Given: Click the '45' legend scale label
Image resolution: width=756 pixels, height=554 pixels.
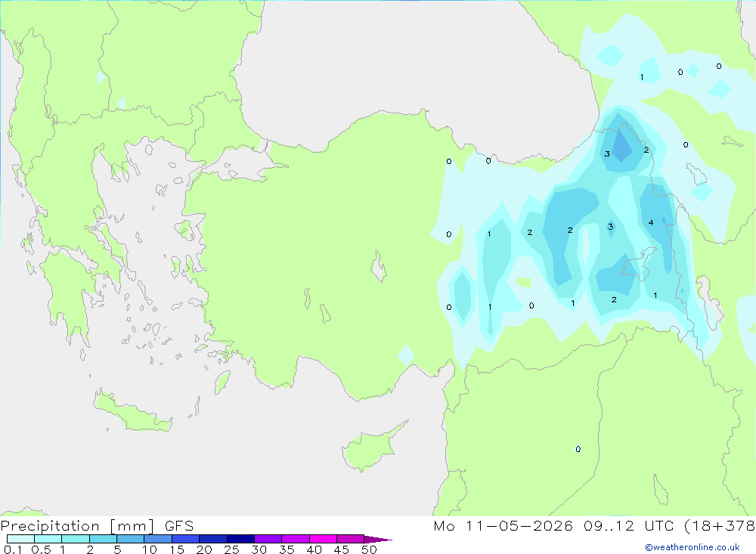Looking at the screenshot, I should [342, 549].
